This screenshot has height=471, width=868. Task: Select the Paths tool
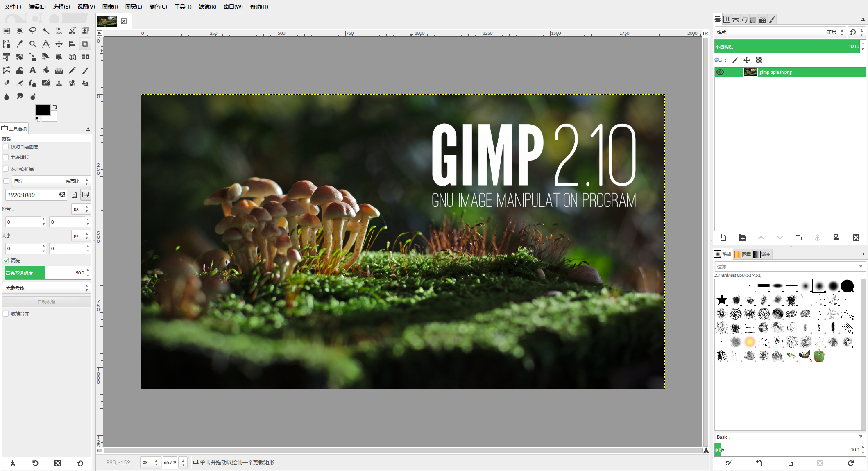click(7, 44)
